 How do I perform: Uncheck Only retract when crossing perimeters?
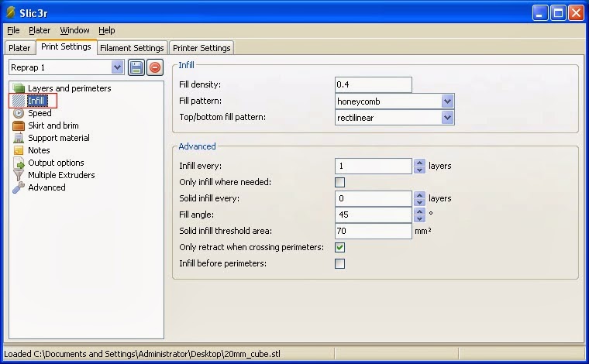coord(339,247)
